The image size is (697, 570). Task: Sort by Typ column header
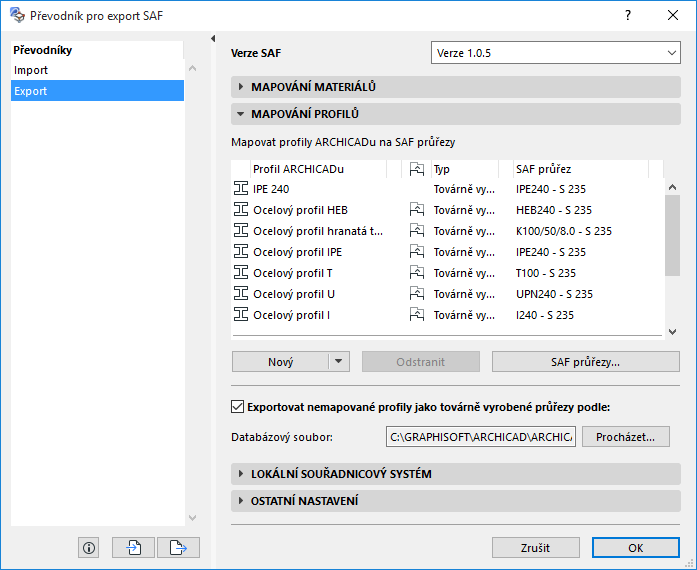[x=465, y=169]
